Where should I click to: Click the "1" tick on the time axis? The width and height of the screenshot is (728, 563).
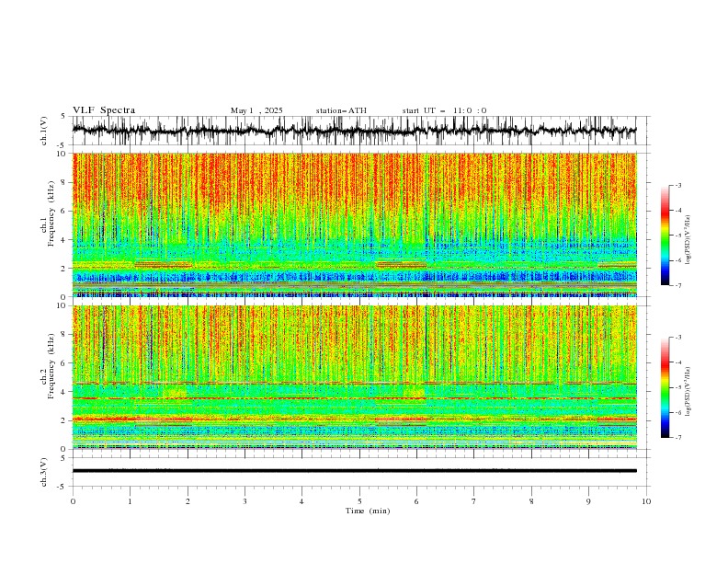point(130,501)
